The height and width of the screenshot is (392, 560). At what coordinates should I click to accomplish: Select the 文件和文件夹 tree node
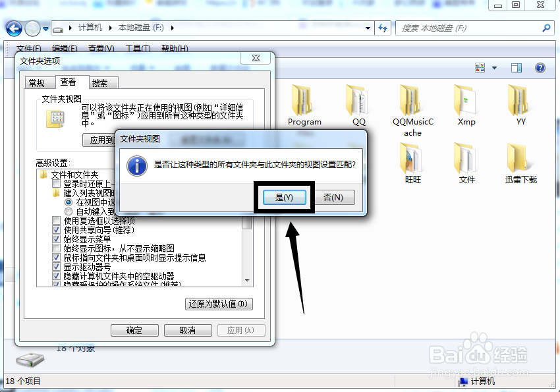74,175
